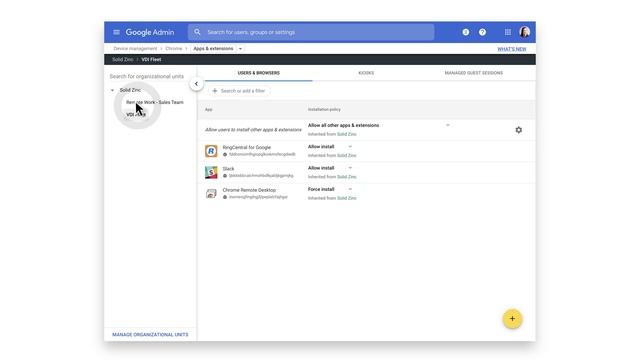Go to Device management breadcrumb
The width and height of the screenshot is (640, 360).
pos(135,49)
